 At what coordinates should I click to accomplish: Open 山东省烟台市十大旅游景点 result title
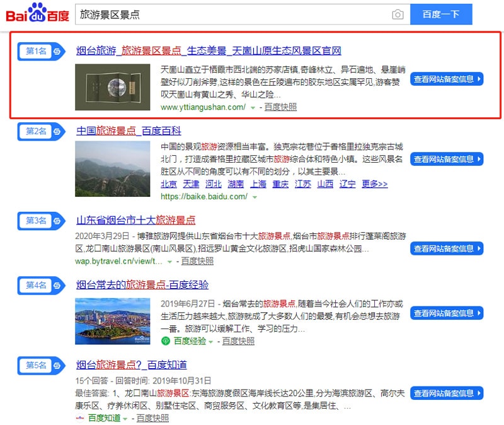[135, 220]
